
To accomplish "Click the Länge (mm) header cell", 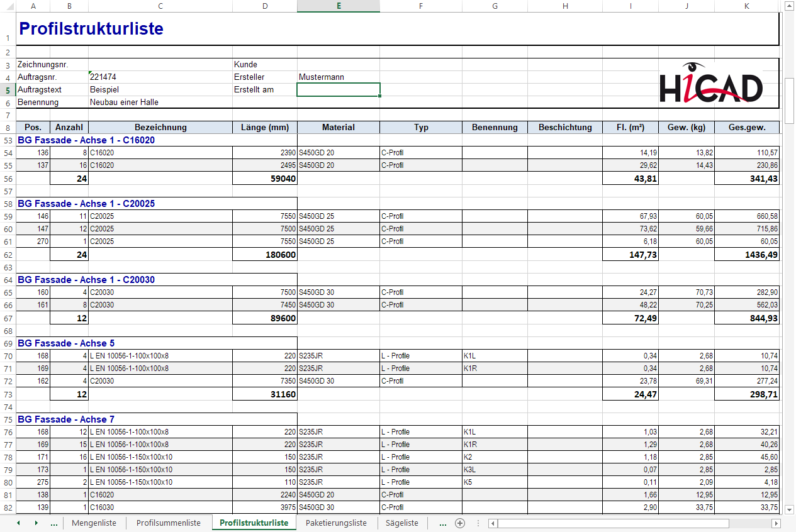I will tap(265, 128).
